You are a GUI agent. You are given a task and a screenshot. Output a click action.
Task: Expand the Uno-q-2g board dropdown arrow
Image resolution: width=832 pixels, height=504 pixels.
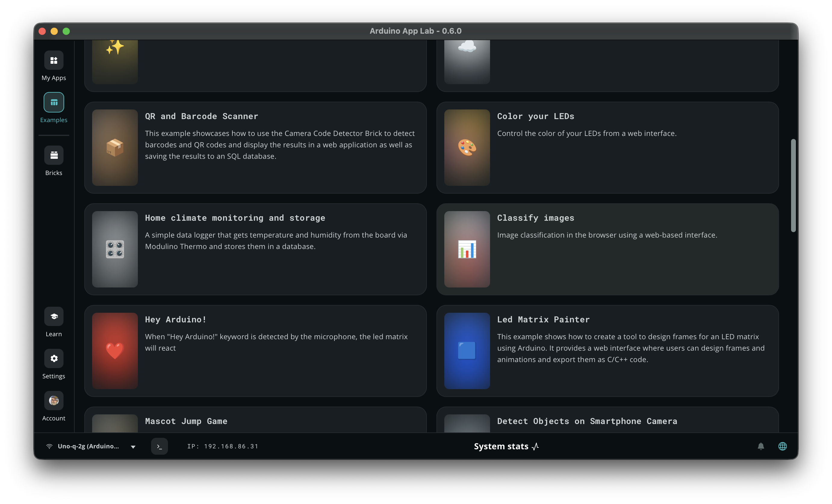133,447
